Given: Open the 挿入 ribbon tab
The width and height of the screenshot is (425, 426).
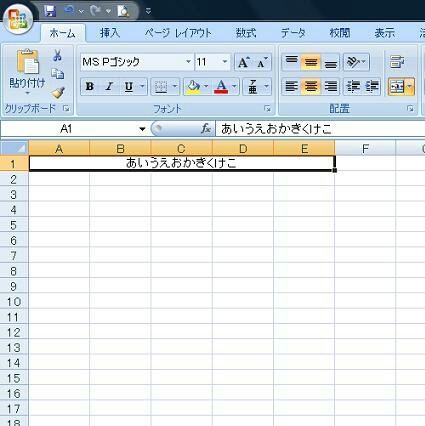Looking at the screenshot, I should point(110,33).
